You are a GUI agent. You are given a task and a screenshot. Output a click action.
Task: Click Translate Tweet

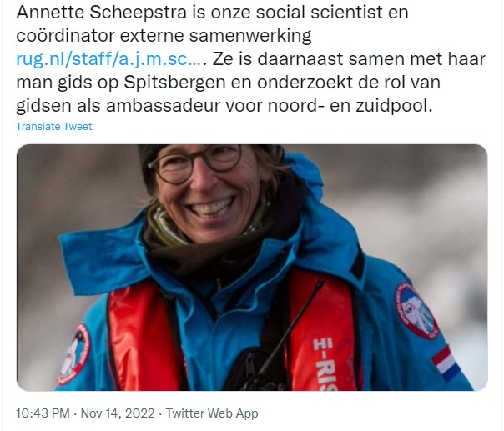[54, 127]
